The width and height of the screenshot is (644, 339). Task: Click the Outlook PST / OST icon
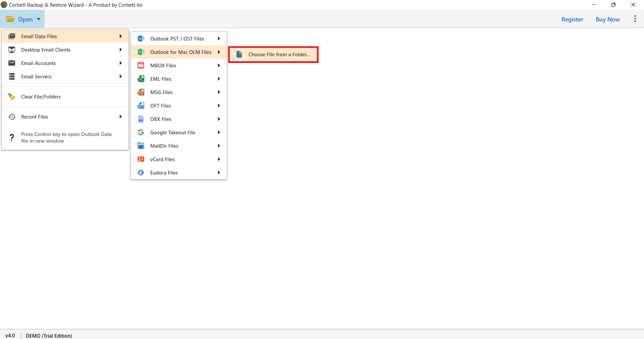point(141,39)
